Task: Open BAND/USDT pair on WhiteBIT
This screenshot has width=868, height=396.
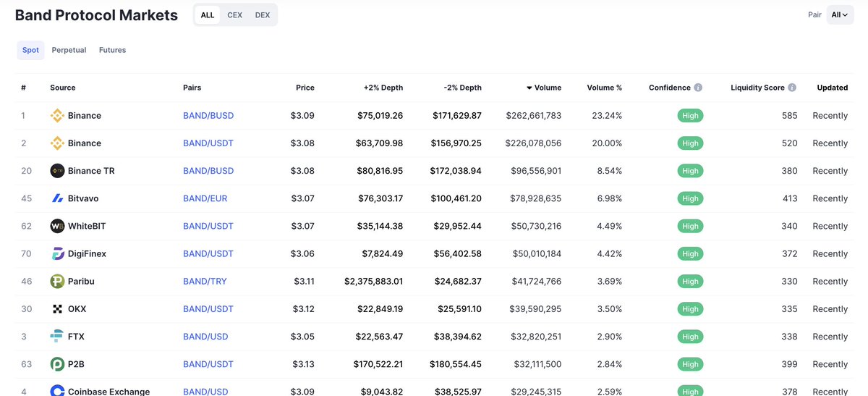Action: click(x=208, y=226)
